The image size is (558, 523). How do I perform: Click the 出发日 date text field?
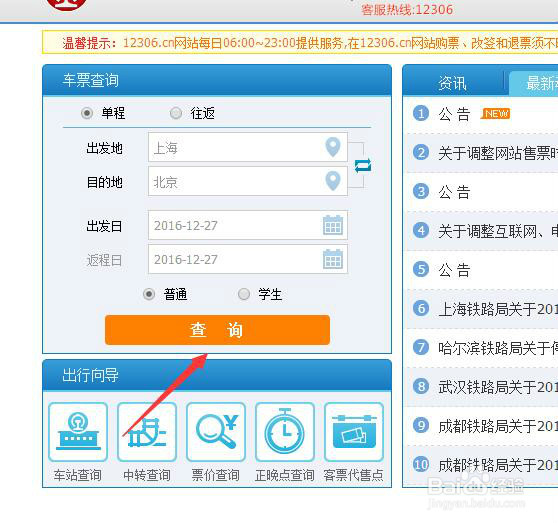(248, 225)
